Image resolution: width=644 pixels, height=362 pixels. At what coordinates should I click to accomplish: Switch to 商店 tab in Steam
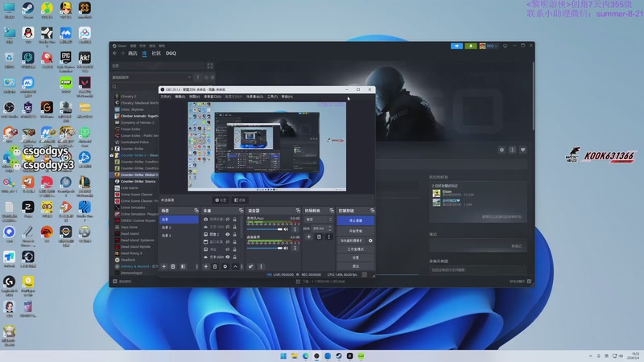pos(132,53)
